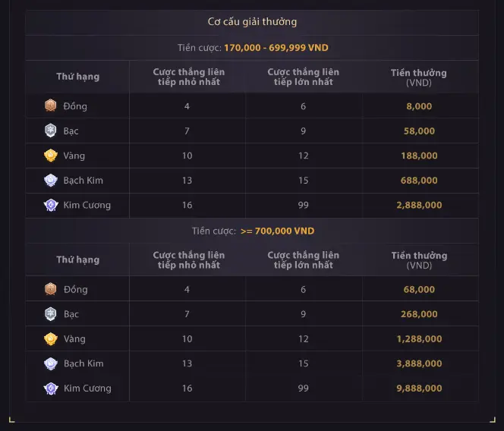Click the Bạc silver icon in second table
The width and height of the screenshot is (504, 431).
click(x=50, y=313)
